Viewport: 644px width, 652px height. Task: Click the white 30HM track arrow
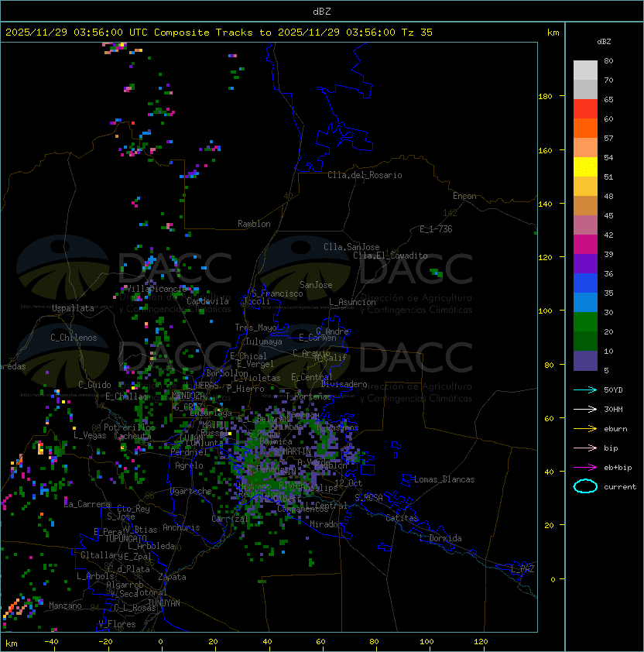point(585,409)
